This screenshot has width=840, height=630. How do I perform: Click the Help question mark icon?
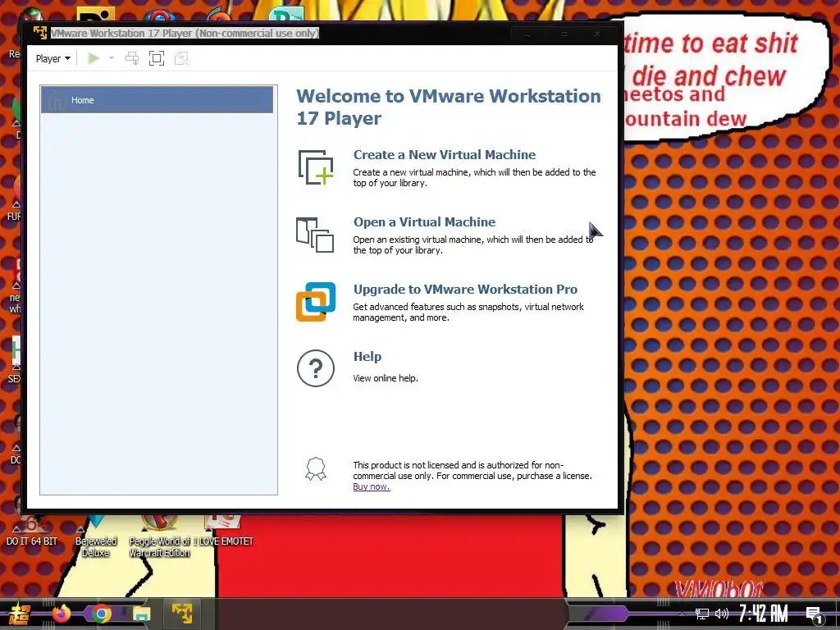[x=316, y=368]
